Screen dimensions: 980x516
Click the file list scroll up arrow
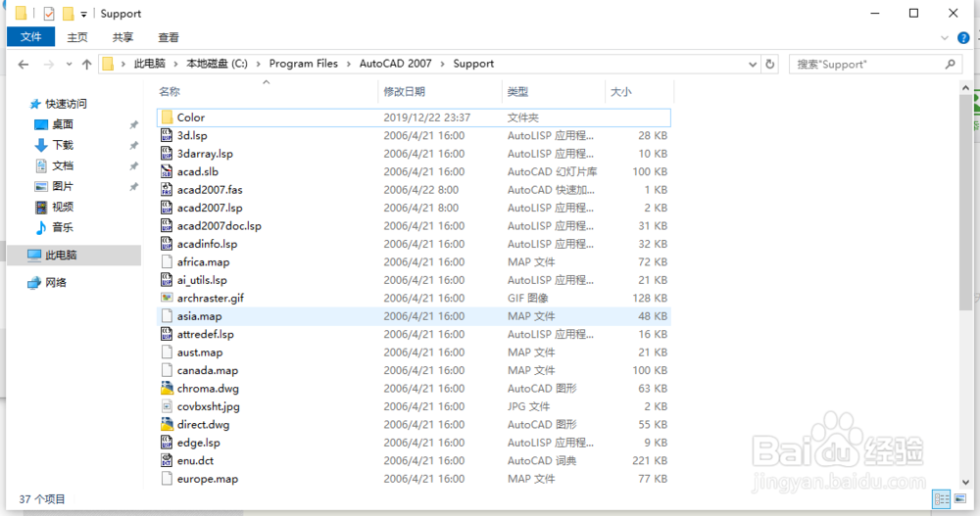tap(965, 88)
